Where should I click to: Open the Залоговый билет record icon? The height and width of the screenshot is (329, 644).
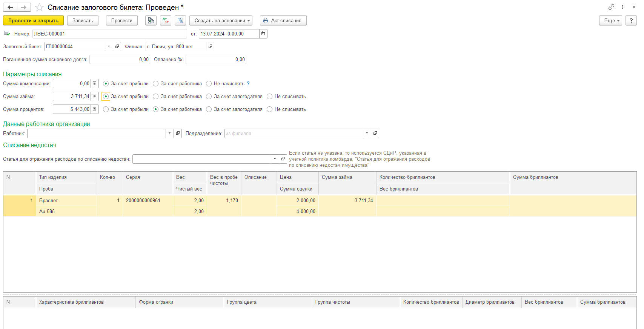click(x=117, y=46)
